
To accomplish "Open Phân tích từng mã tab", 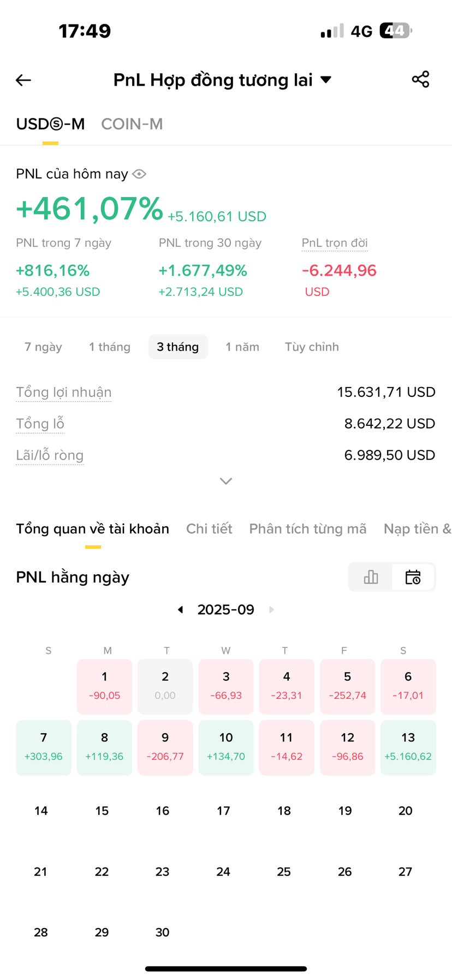I will tap(308, 529).
